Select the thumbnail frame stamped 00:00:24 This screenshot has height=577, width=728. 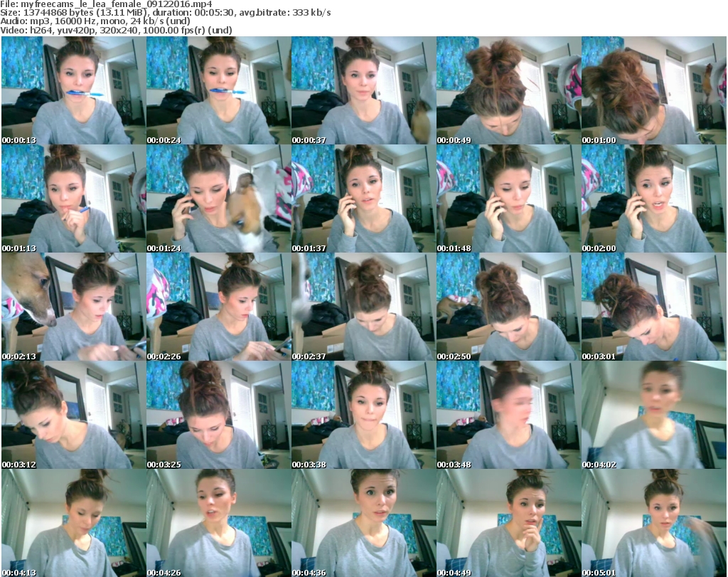point(219,90)
